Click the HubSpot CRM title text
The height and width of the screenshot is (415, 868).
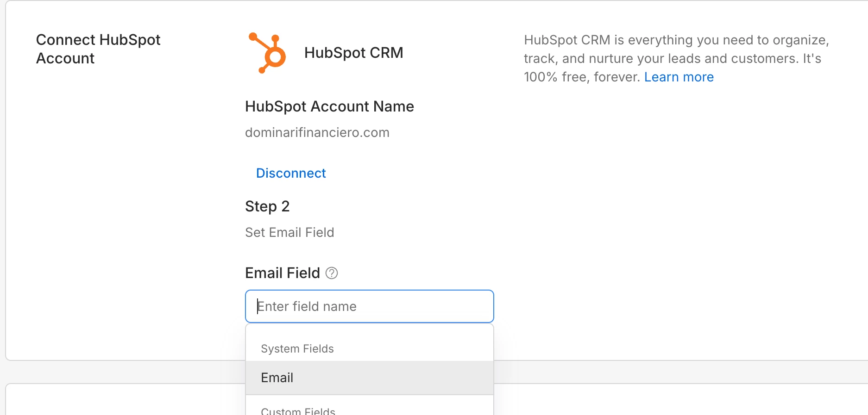point(354,53)
